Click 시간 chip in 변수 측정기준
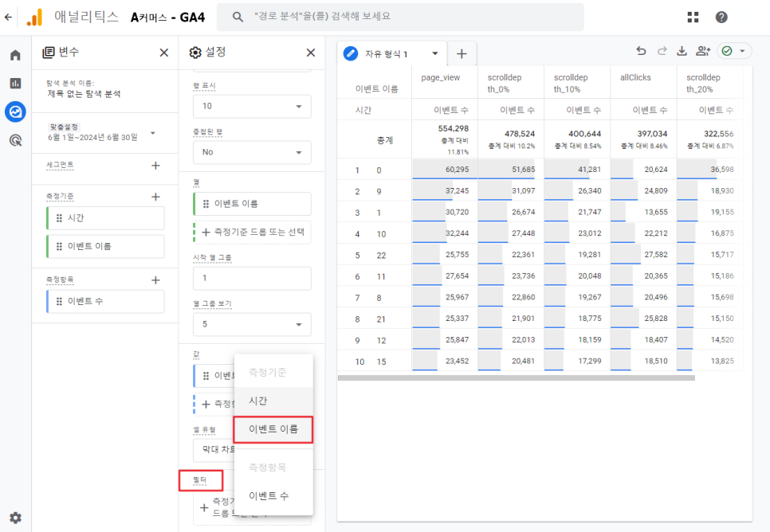The width and height of the screenshot is (770, 532). (x=105, y=218)
